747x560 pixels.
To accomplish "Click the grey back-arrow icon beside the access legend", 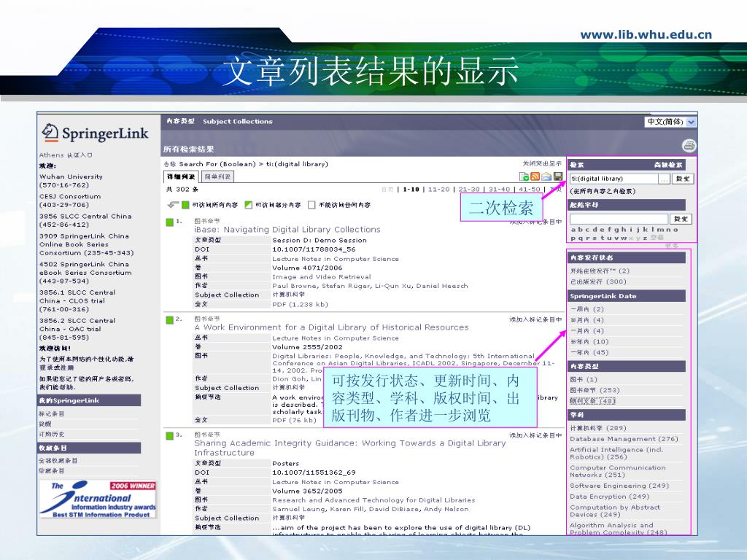I will click(x=172, y=205).
